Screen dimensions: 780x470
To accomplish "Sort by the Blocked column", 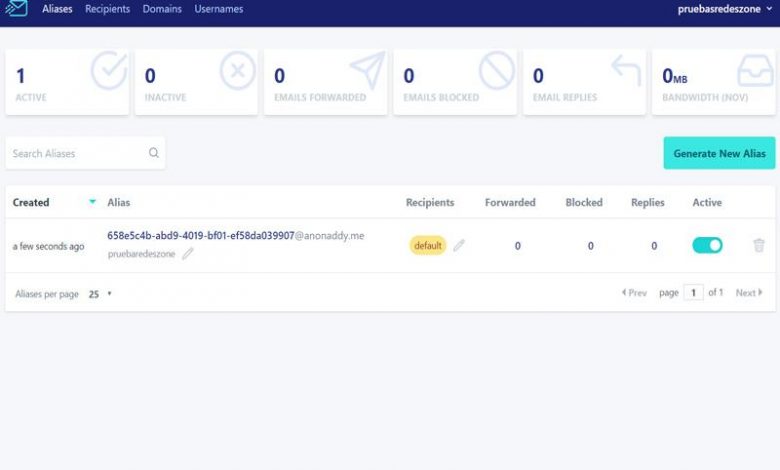I will (584, 202).
